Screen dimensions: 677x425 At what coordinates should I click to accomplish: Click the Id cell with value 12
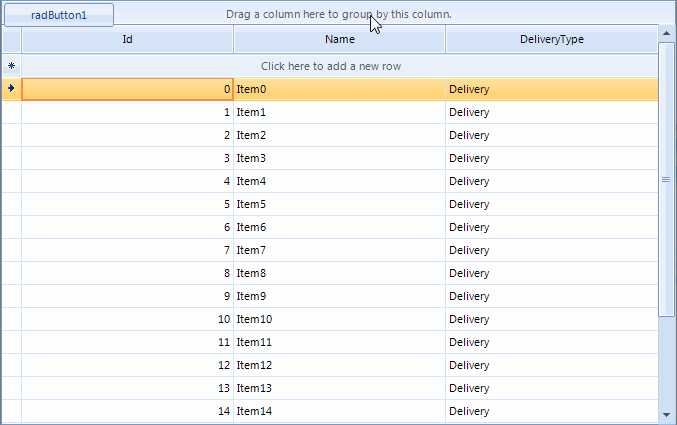127,365
